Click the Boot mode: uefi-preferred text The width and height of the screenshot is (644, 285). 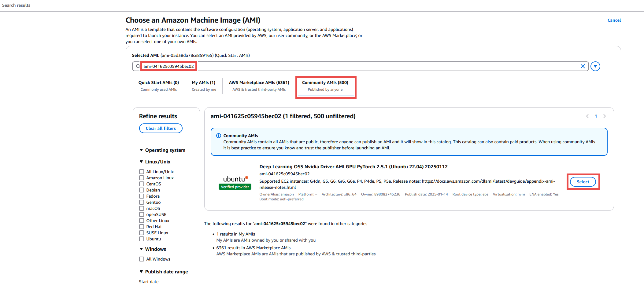tap(281, 199)
